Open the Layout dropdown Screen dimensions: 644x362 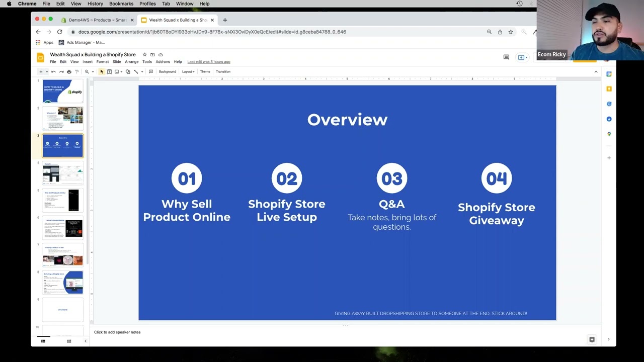click(188, 72)
